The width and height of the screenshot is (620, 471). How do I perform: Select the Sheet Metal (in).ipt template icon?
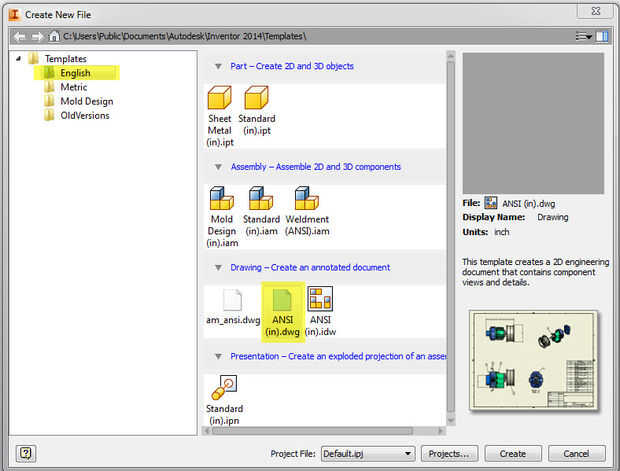[x=219, y=97]
